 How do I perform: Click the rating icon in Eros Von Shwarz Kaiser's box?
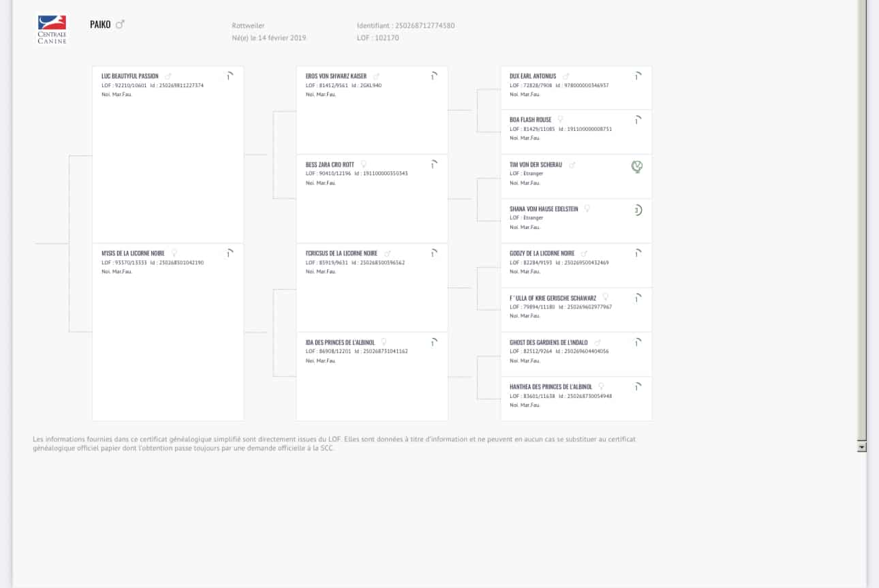[433, 76]
